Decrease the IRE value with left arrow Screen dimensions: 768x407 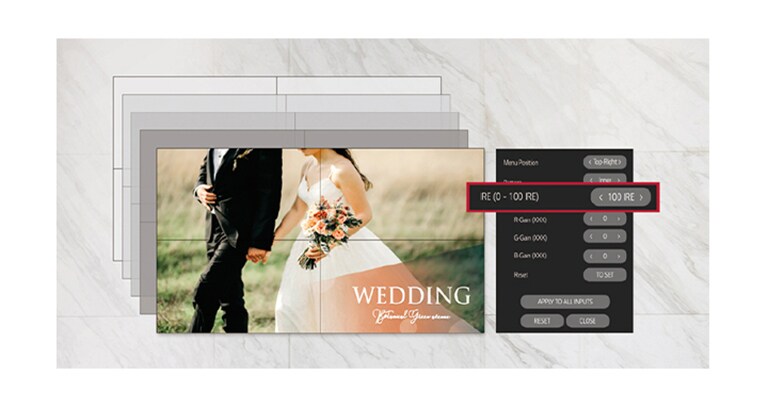coord(600,198)
